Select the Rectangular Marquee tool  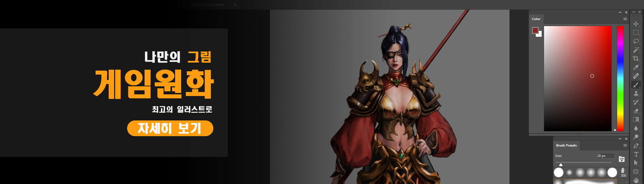pyautogui.click(x=636, y=32)
